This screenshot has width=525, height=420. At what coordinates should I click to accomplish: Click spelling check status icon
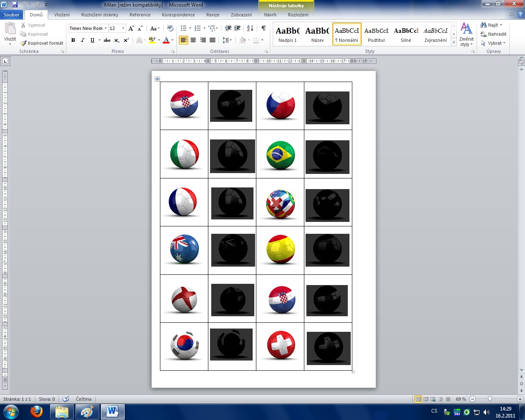[66, 399]
